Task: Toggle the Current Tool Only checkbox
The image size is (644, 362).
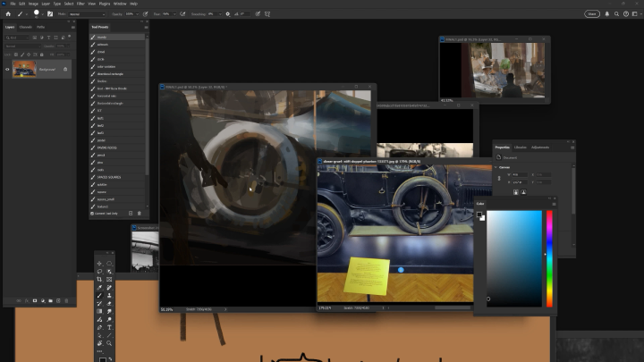Action: point(92,214)
